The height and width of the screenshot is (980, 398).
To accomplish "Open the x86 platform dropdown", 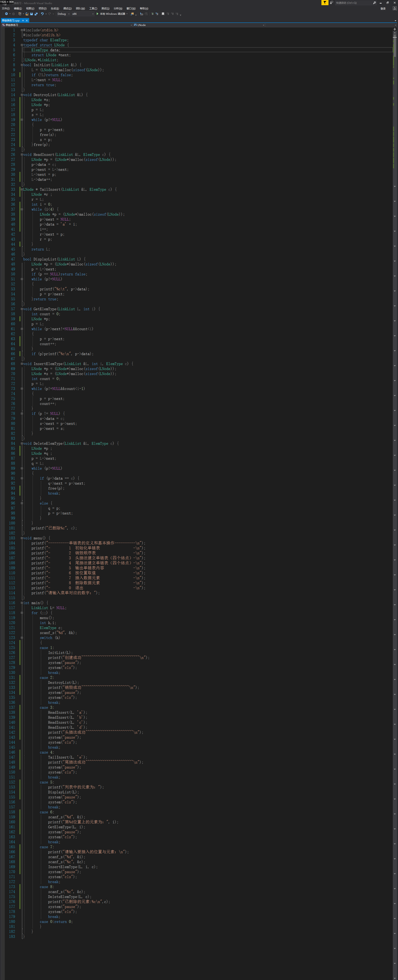I will click(83, 14).
